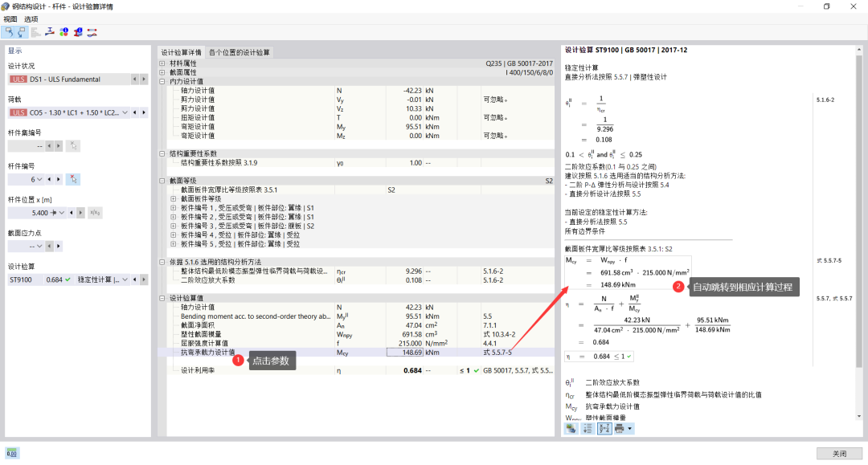Screen dimensions: 868x465
Task: Restore the dialog window size
Action: coord(826,6)
